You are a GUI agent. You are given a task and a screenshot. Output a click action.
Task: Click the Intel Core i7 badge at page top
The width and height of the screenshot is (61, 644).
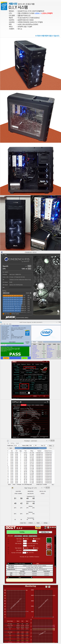point(4,6)
